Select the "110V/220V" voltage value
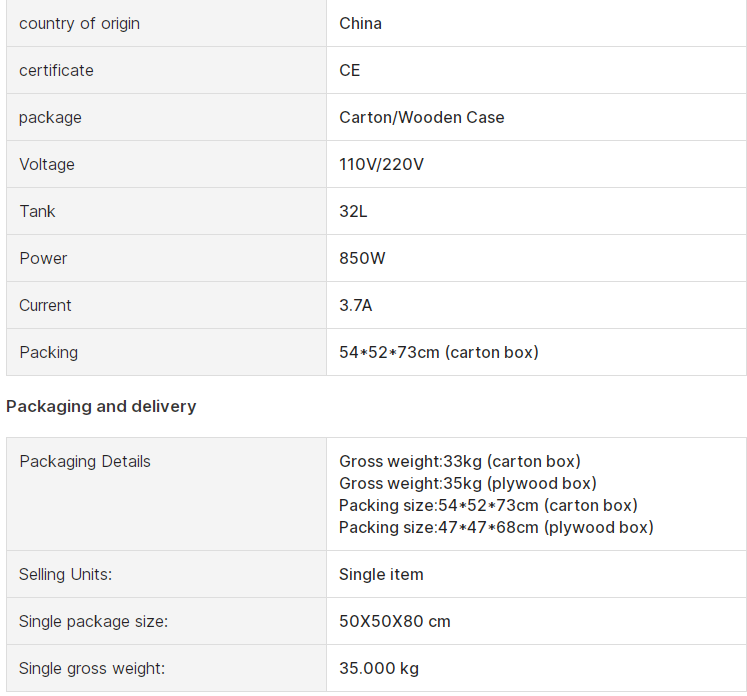The height and width of the screenshot is (696, 747). [x=381, y=164]
